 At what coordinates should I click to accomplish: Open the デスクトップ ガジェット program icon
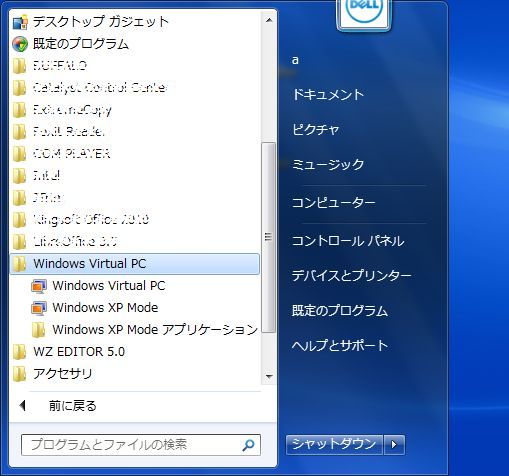[20, 22]
